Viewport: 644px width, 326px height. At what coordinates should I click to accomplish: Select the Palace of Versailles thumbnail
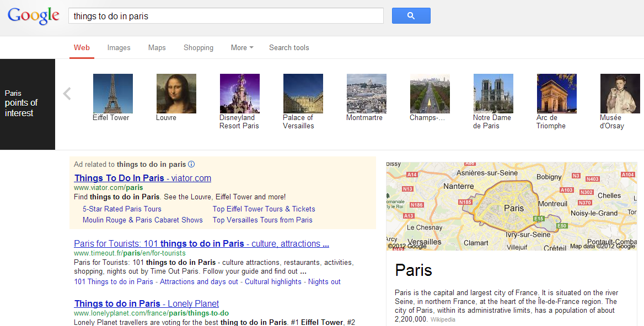click(303, 94)
